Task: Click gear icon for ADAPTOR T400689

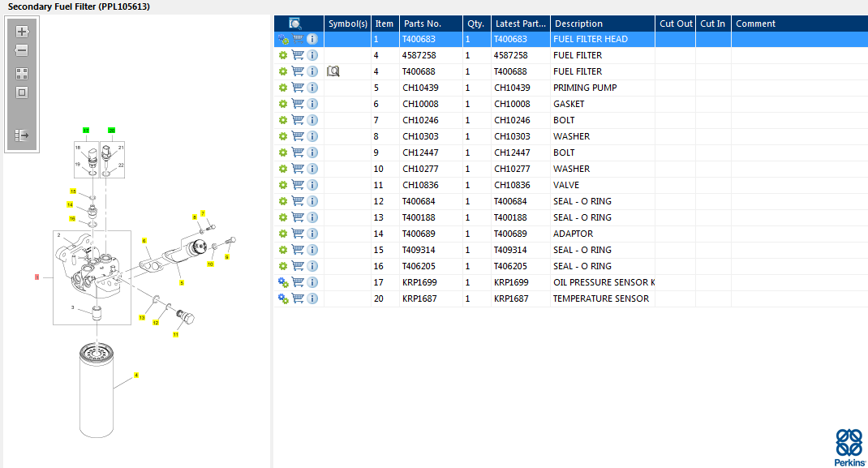Action: click(283, 234)
